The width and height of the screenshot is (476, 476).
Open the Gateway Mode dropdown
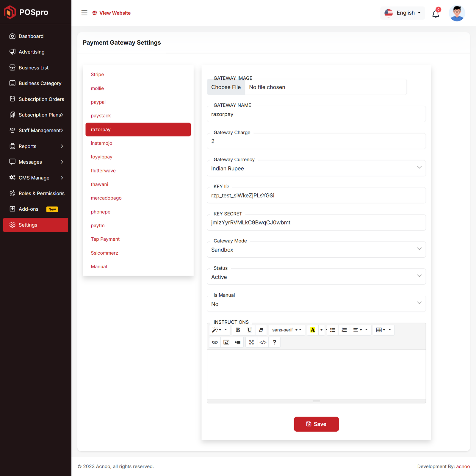point(316,250)
